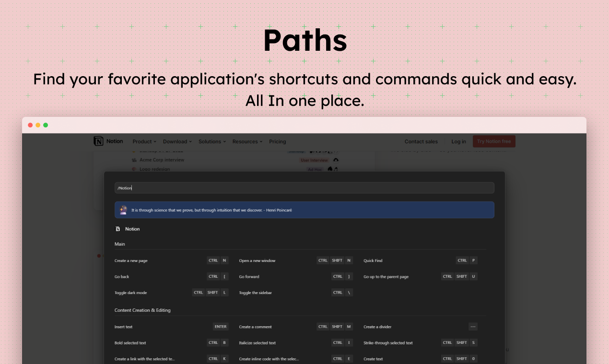Click the Ad Hoc tag in background page
609x364 pixels.
coord(315,169)
